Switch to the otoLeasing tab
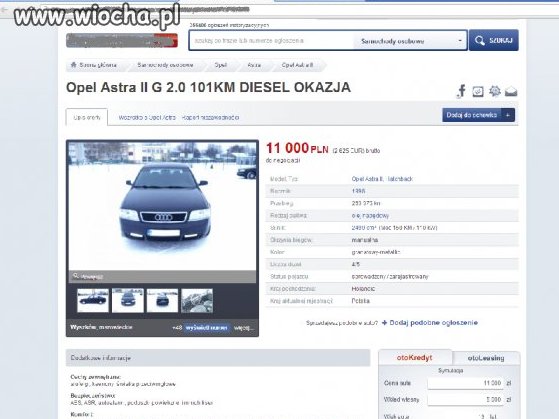This screenshot has height=419, width=559. click(x=486, y=358)
